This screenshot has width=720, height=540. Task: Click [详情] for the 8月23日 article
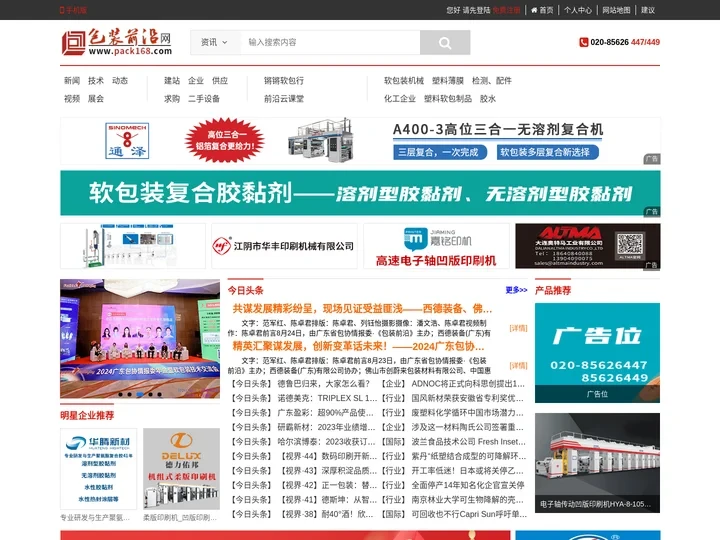point(518,366)
